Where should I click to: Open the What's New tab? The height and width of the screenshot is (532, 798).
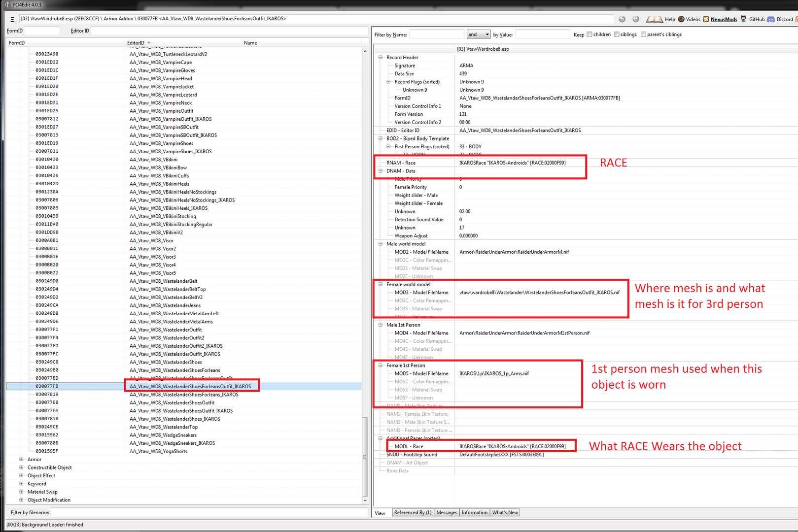click(505, 513)
